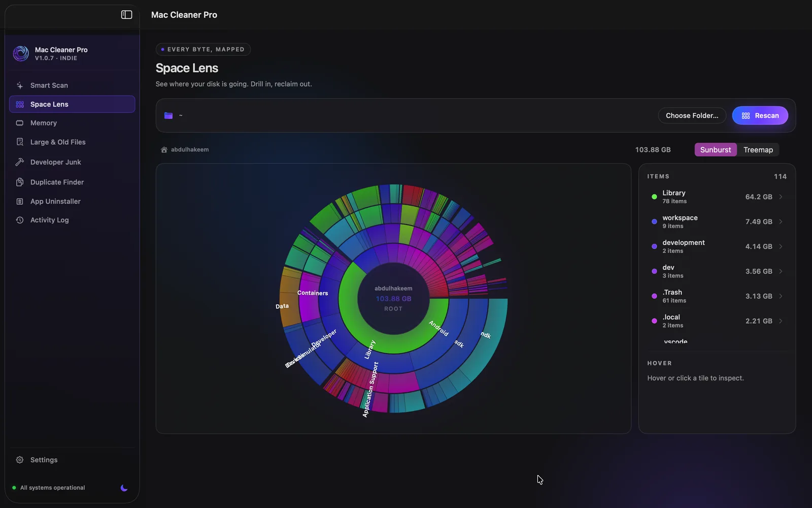Expand the .local row chevron
This screenshot has height=508, width=812.
tap(781, 321)
